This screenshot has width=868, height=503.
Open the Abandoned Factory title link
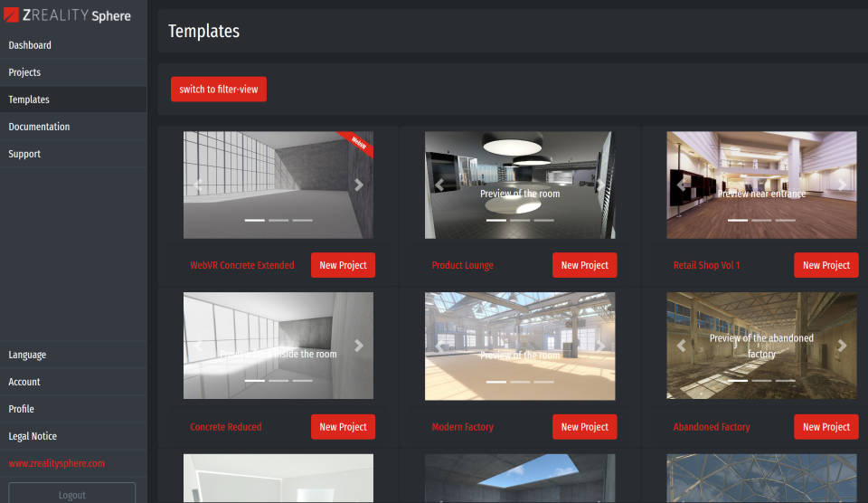click(712, 427)
